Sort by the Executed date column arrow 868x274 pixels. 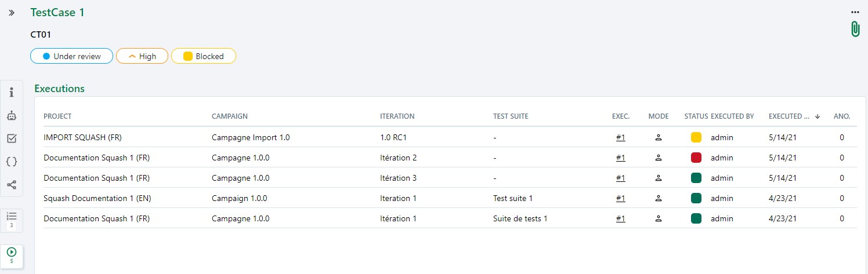(x=817, y=116)
